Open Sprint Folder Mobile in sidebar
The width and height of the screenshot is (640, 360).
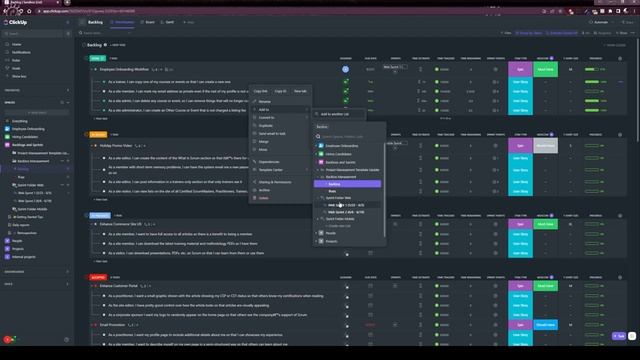(x=32, y=209)
